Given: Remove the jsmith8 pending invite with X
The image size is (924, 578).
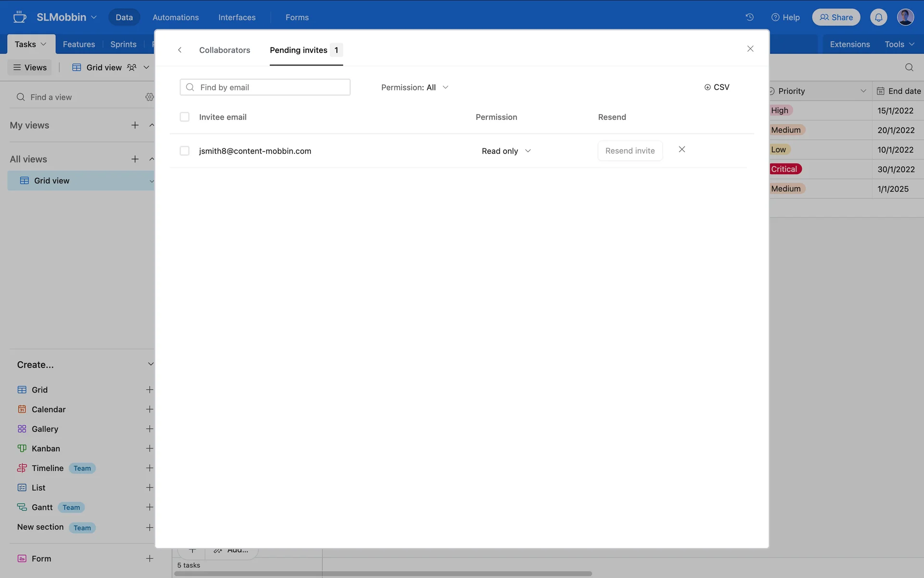Looking at the screenshot, I should [681, 149].
